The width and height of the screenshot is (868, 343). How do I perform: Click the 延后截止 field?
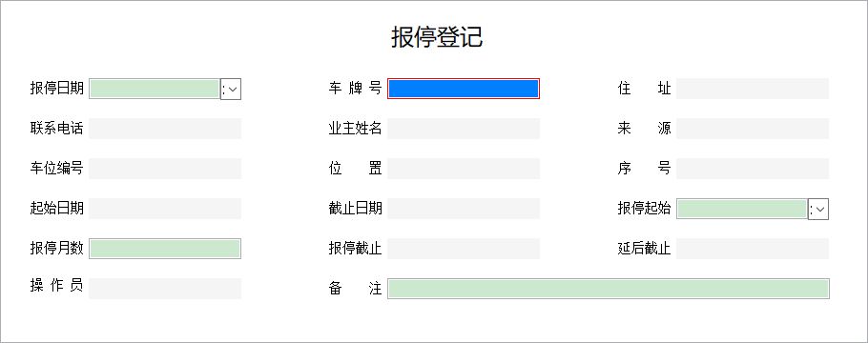click(x=753, y=249)
